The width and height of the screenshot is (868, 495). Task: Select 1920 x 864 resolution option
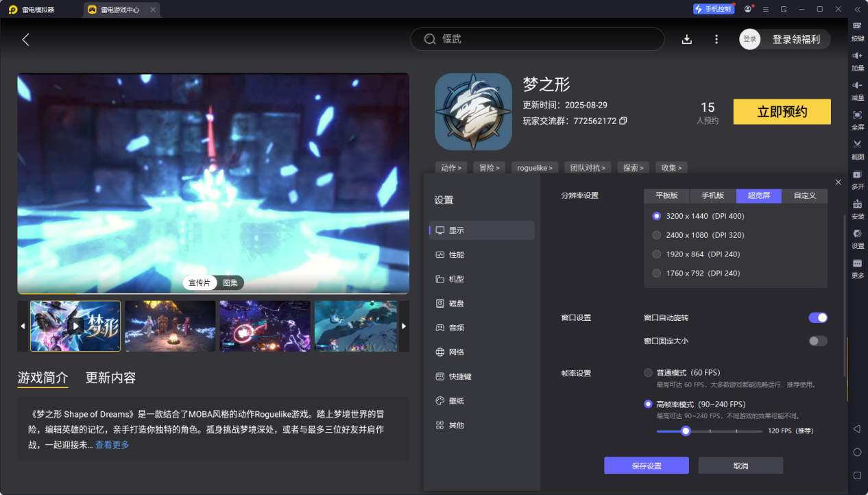point(657,254)
